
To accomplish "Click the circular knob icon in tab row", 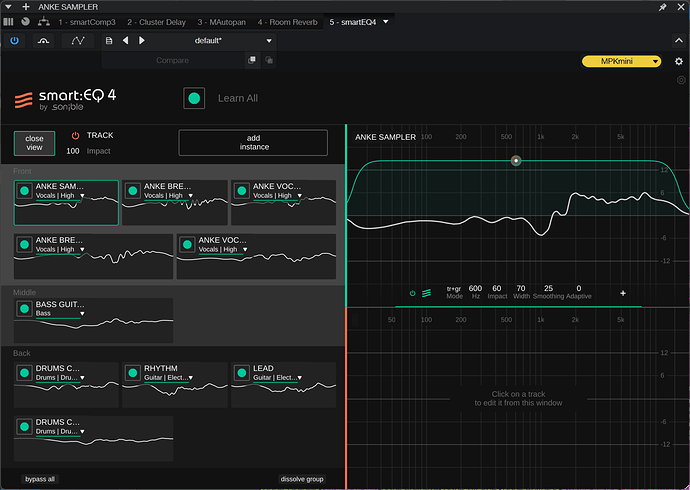I will (26, 22).
